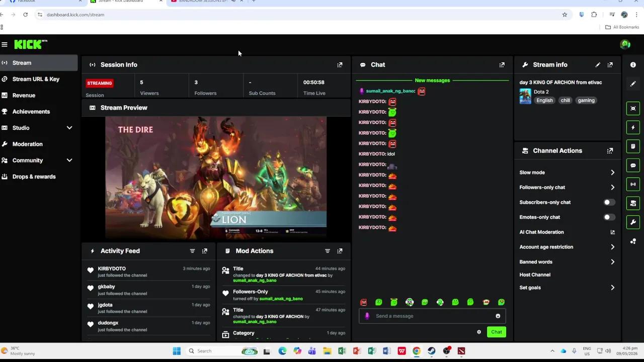Open Moderation page
Viewport: 644px width, 362px height.
pos(39,144)
